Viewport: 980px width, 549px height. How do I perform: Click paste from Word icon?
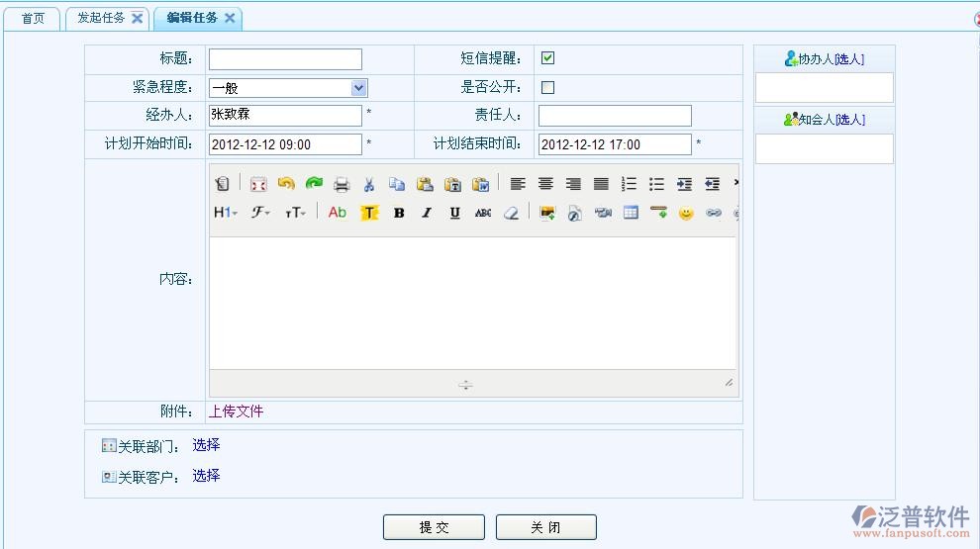tap(481, 184)
